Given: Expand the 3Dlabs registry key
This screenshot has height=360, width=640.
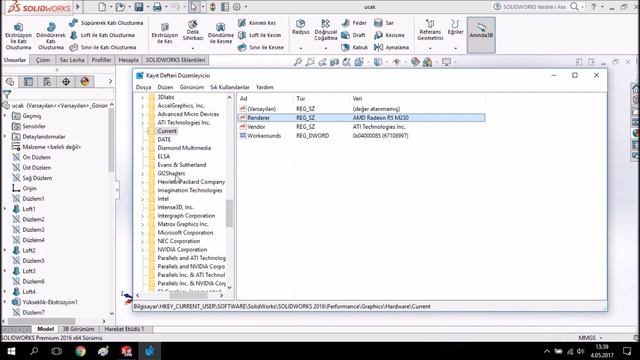Looking at the screenshot, I should point(142,98).
